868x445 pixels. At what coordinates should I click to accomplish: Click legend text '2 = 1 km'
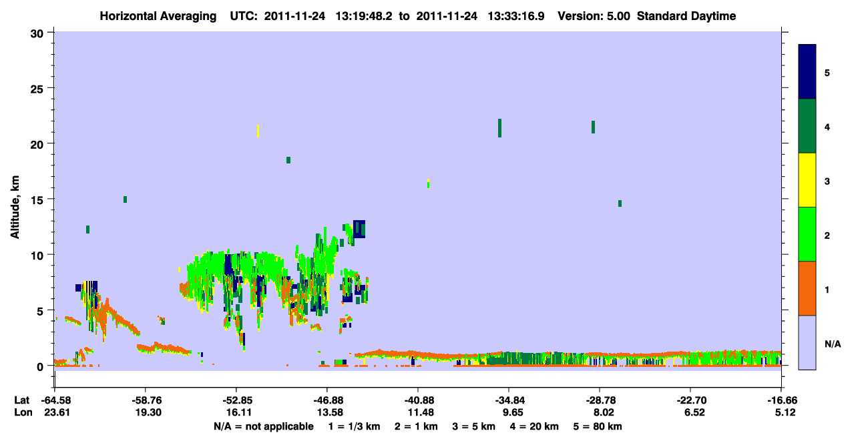416,426
